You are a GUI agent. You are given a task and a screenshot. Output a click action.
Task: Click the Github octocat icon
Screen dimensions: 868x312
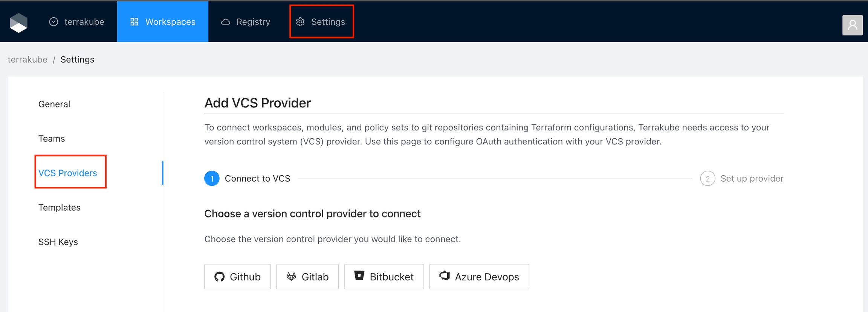pyautogui.click(x=219, y=277)
